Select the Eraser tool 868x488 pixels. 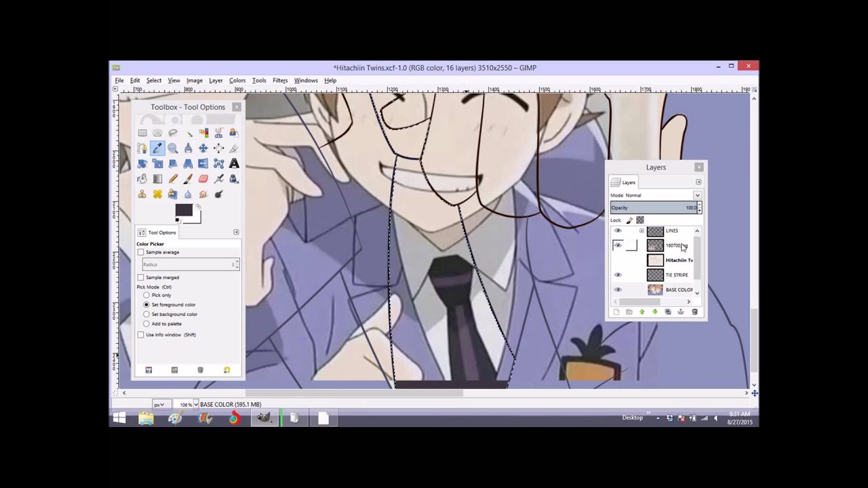(x=203, y=179)
